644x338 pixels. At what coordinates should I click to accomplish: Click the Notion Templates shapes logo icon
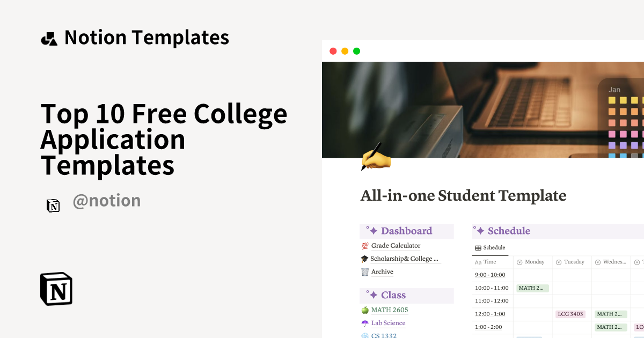click(49, 39)
